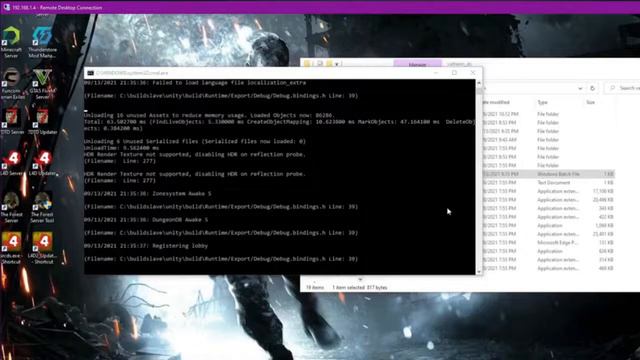Maximize the cmd.exe console window
The height and width of the screenshot is (360, 640).
pyautogui.click(x=454, y=73)
